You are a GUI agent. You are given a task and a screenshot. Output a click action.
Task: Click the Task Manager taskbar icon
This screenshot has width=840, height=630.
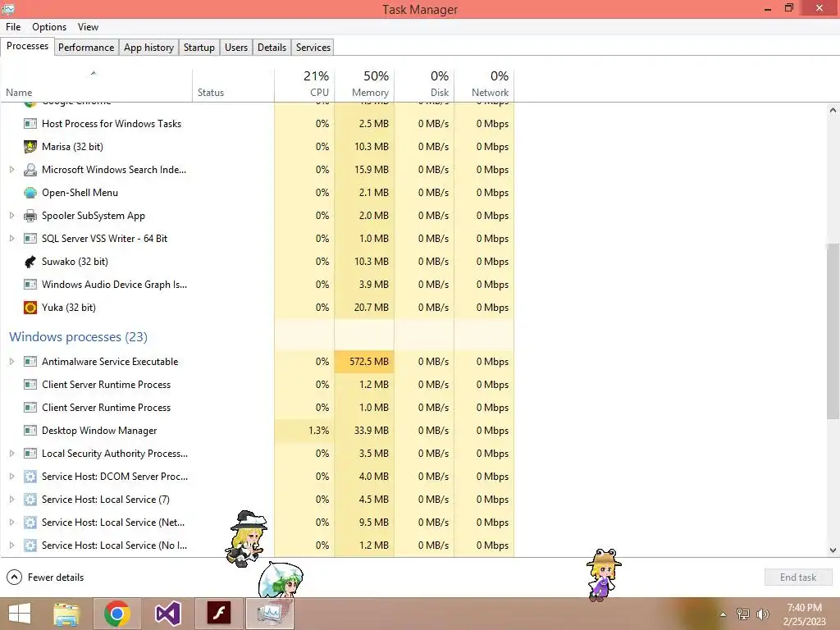(269, 614)
